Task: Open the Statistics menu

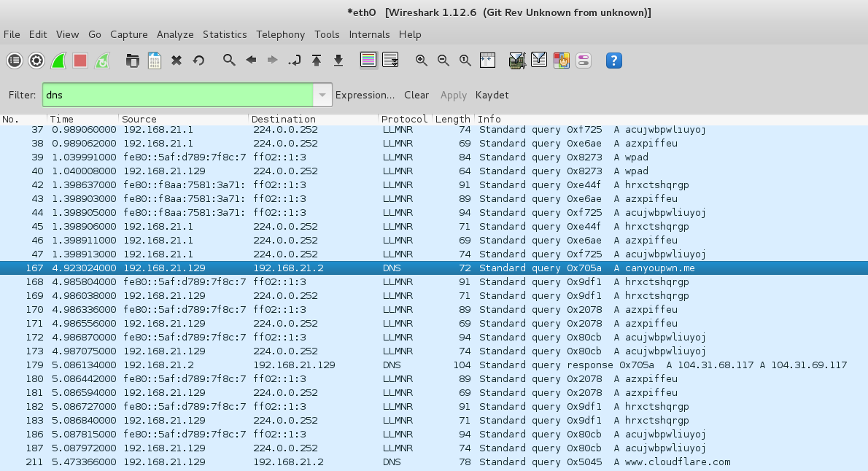Action: click(x=225, y=34)
